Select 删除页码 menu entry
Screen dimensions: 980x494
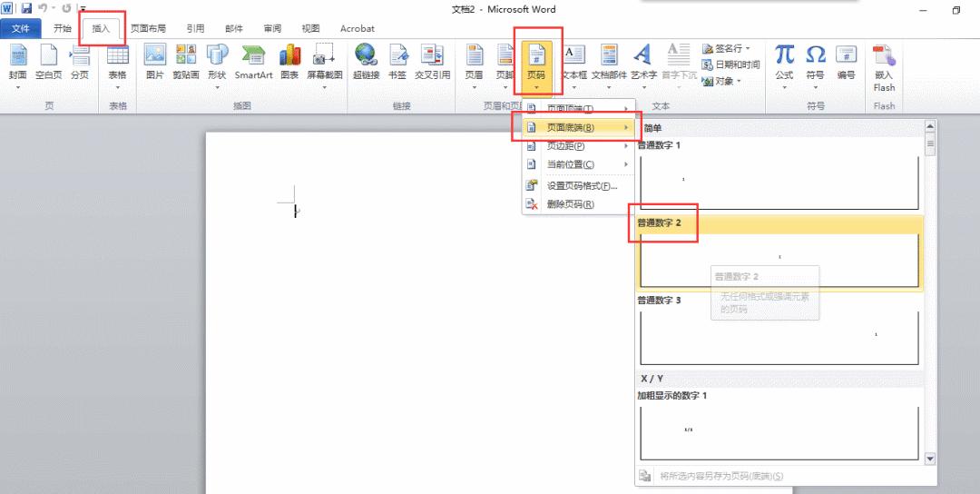click(x=570, y=204)
